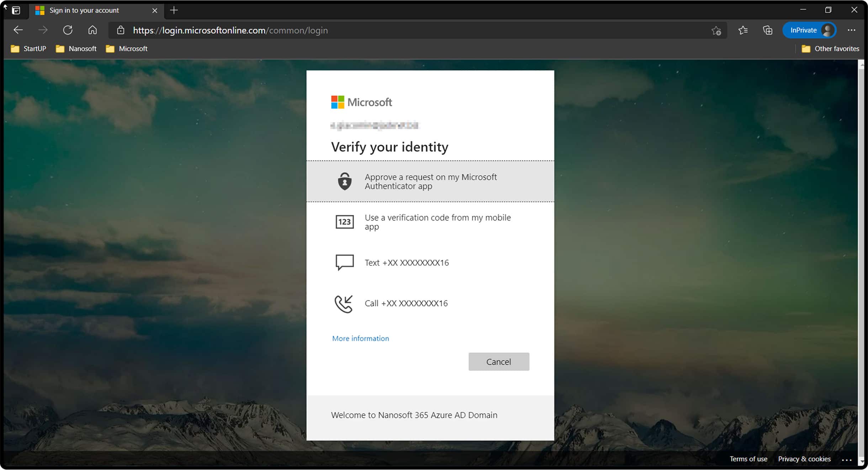Click the InPrivate profile badge

pyautogui.click(x=809, y=30)
